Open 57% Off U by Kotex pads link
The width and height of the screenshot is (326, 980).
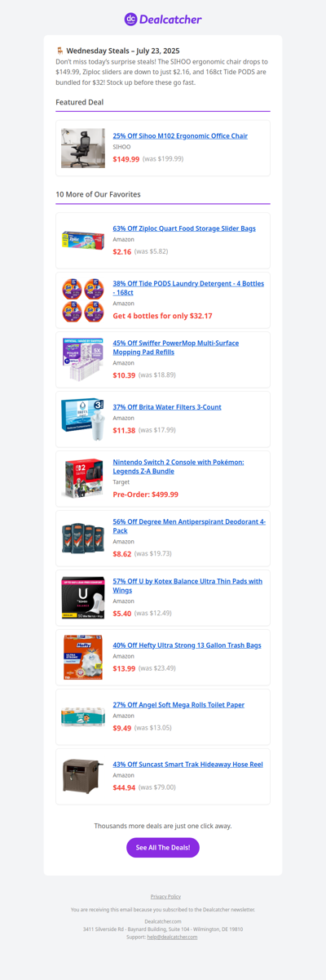(187, 586)
